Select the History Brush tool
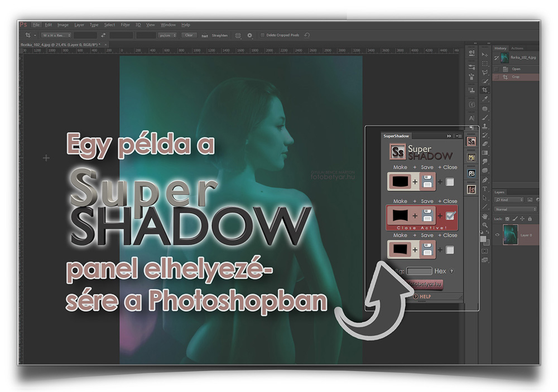This screenshot has width=558, height=392. [x=485, y=135]
